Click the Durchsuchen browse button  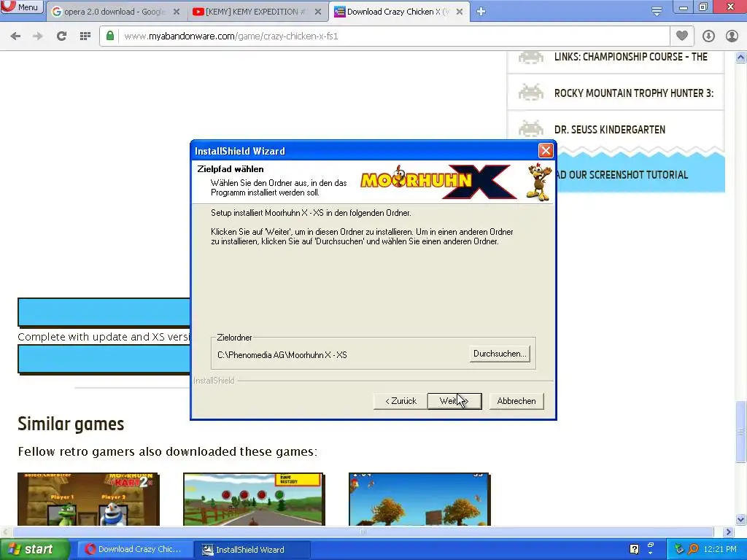click(500, 354)
